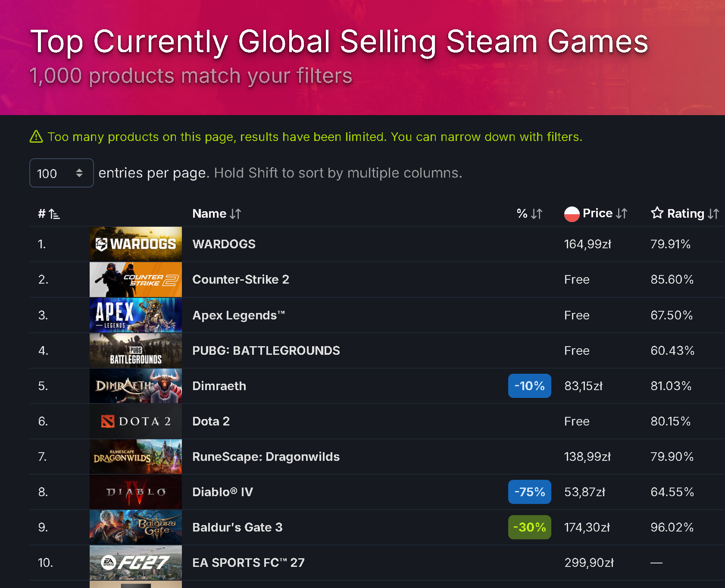
Task: Click the 299,90zł price of EA SPORTS FC 27
Action: pyautogui.click(x=589, y=563)
